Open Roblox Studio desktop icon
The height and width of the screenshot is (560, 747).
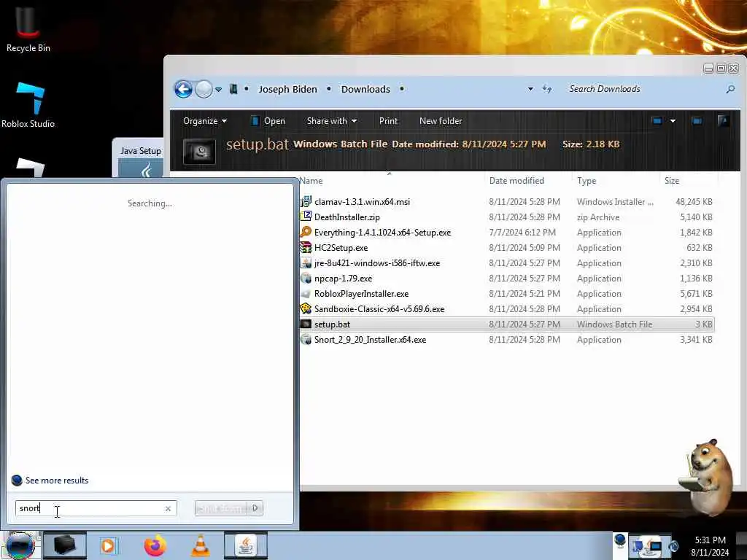pos(28,105)
